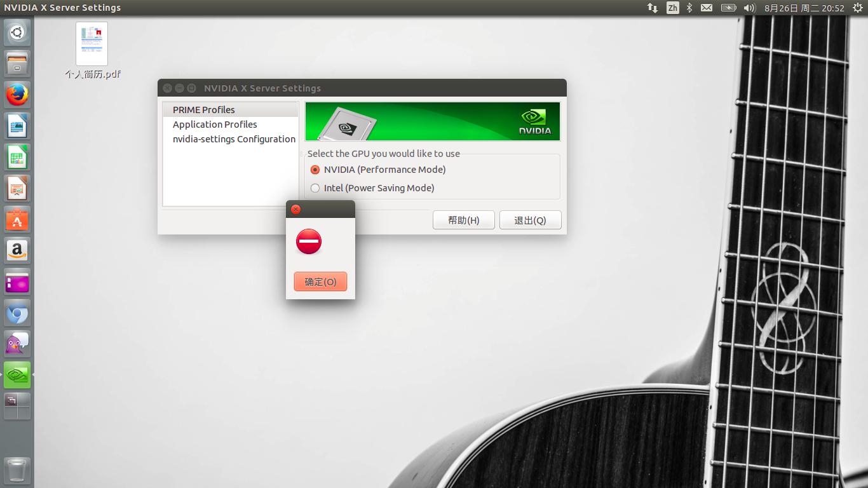Open the magenta launcher app icon

point(17,281)
